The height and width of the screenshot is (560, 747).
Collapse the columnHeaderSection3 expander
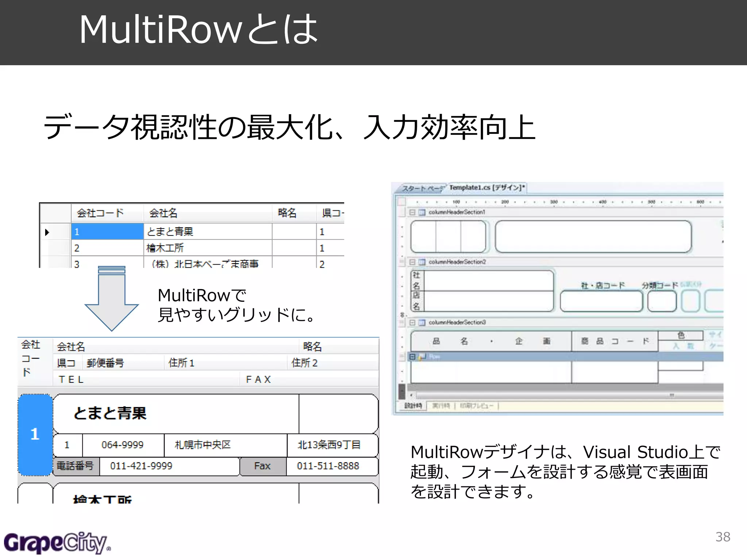tap(412, 322)
